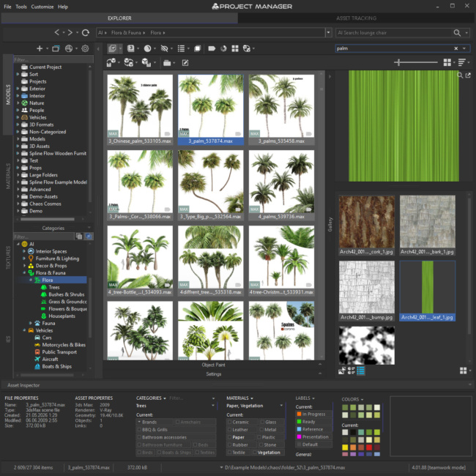Click the list view icon in the toolbar

click(x=181, y=48)
